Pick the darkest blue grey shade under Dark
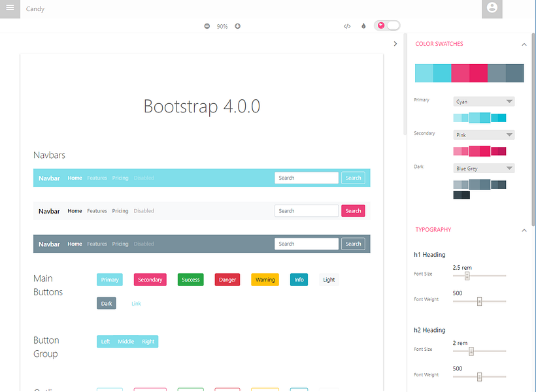This screenshot has height=392, width=536. [x=465, y=195]
